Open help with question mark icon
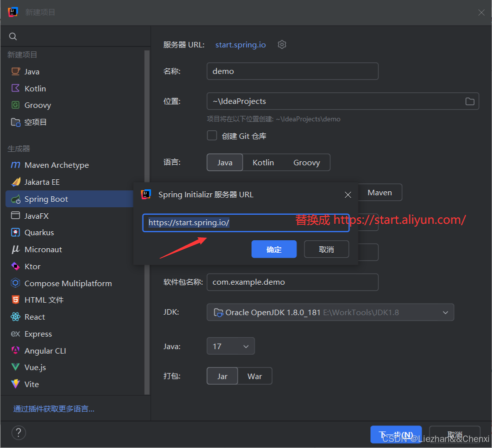The width and height of the screenshot is (492, 448). (18, 433)
